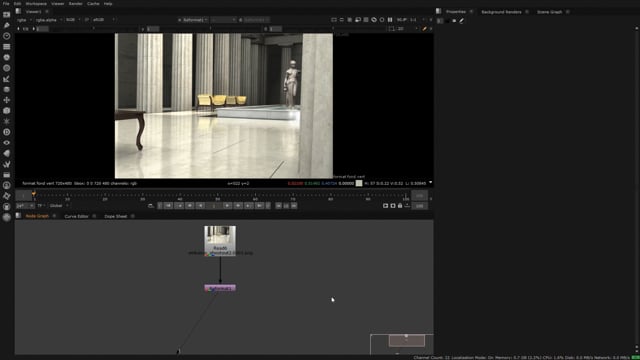
Task: Switch to the Background Renders tab
Action: (x=501, y=12)
